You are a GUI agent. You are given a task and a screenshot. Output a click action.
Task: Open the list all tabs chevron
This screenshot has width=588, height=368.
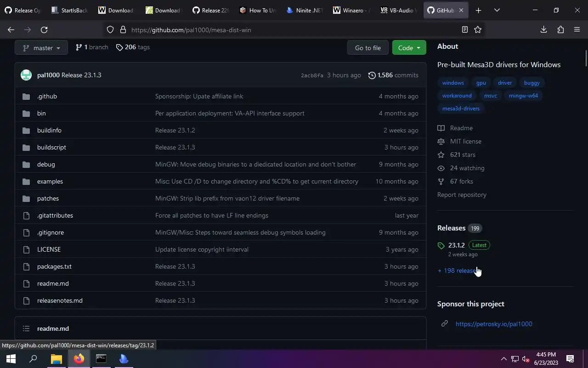497,10
